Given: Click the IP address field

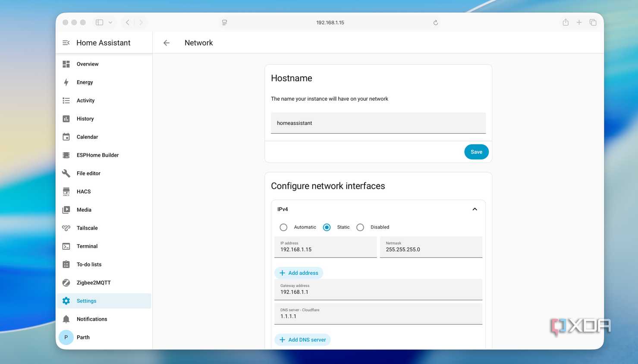Looking at the screenshot, I should 326,247.
